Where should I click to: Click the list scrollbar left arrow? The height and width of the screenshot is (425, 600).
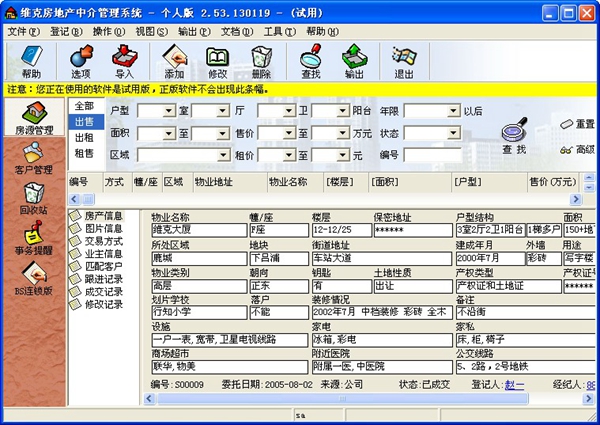(75, 199)
